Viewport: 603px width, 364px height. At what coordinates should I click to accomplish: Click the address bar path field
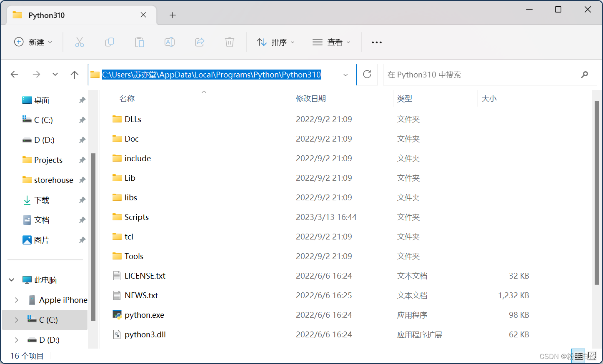pyautogui.click(x=222, y=75)
